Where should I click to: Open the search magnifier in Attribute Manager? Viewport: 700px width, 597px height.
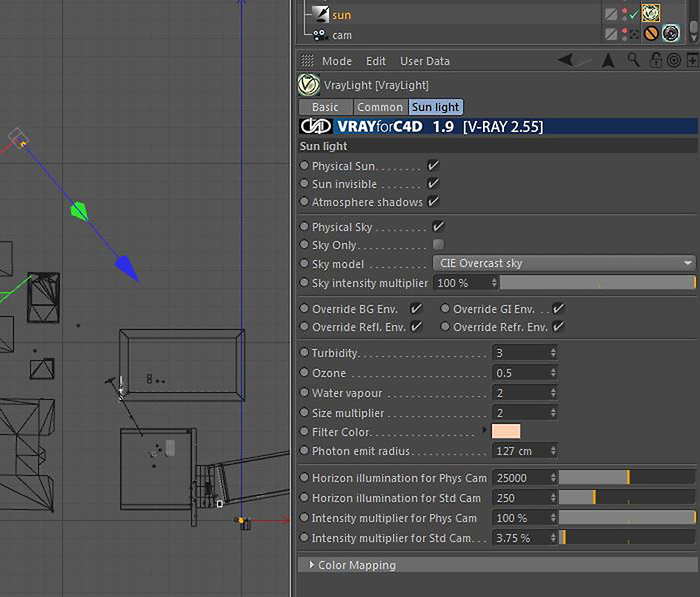pyautogui.click(x=633, y=60)
